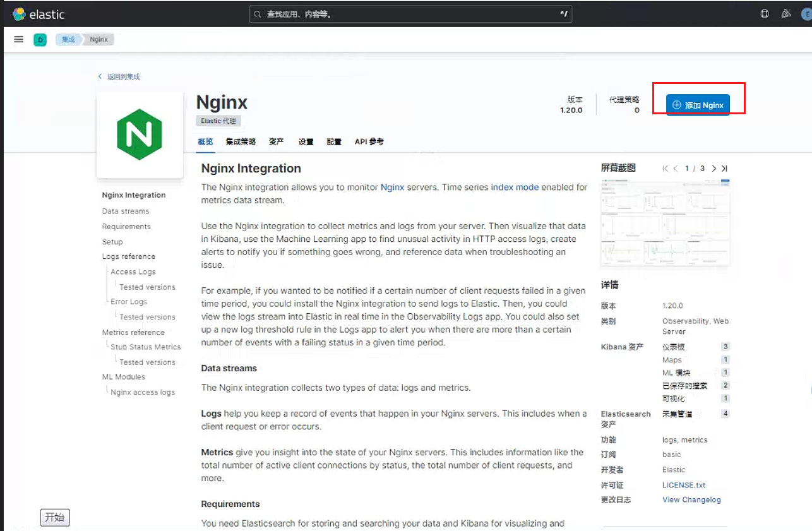Open the 设置 tab

tap(306, 141)
